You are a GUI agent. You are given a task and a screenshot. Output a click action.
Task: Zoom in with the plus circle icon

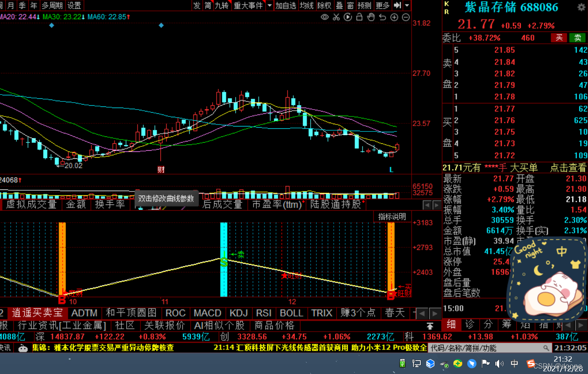(x=394, y=17)
